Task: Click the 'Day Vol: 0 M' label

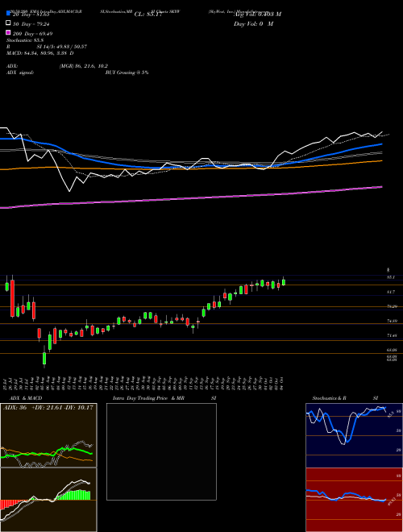Action: pyautogui.click(x=253, y=24)
